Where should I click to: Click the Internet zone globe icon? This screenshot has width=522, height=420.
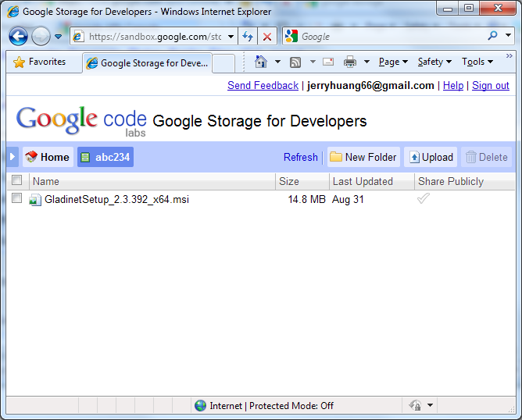200,405
